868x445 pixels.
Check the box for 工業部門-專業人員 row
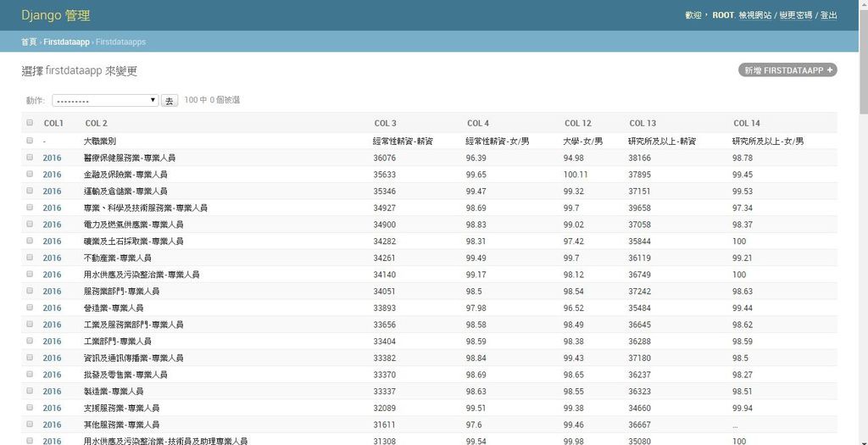(30, 341)
